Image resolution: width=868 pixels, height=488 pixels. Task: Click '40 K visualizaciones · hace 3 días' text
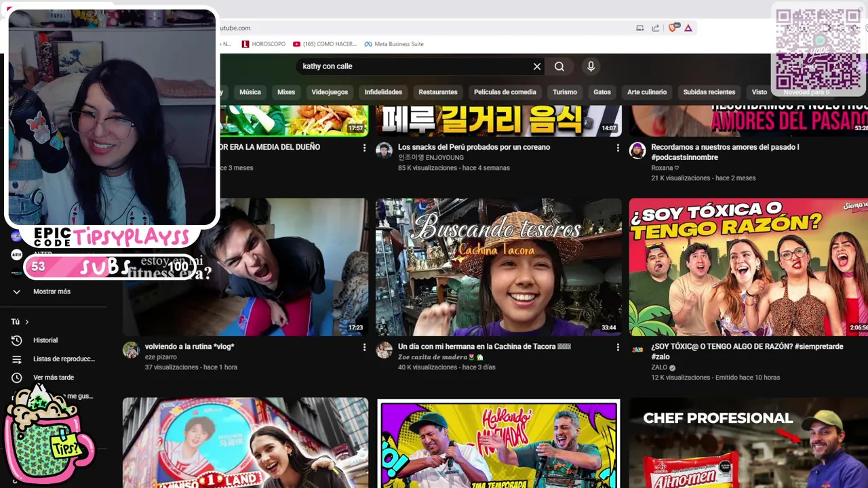tap(447, 367)
